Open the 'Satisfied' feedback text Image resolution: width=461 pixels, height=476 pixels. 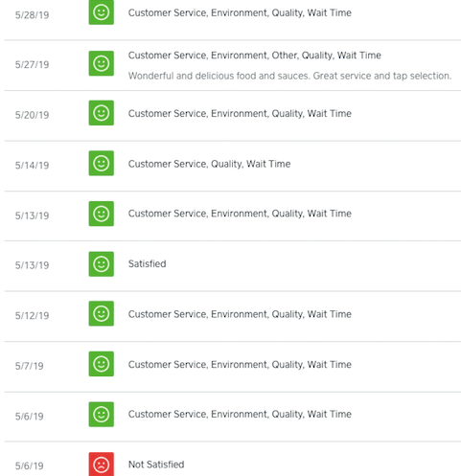pyautogui.click(x=147, y=263)
